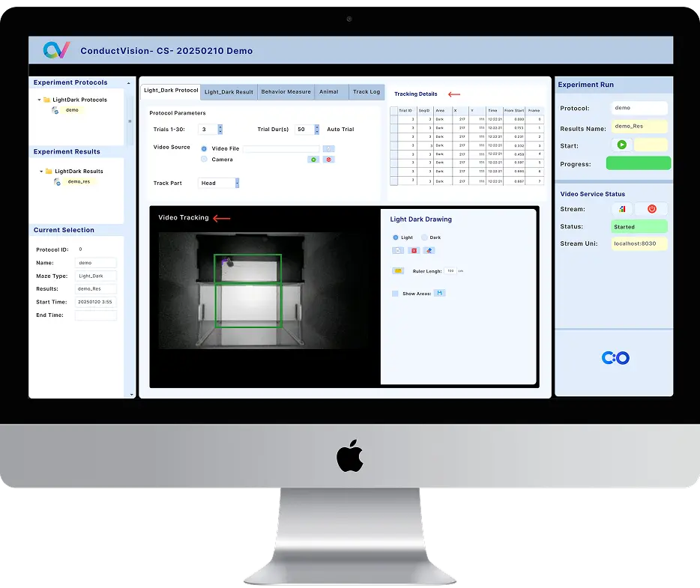700x588 pixels.
Task: Click the red camera stop icon
Action: click(328, 160)
